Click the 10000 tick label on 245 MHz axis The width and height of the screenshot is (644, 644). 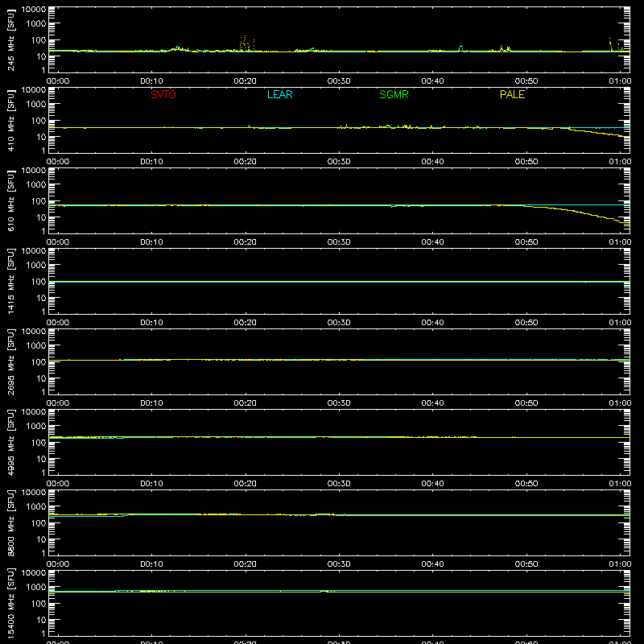coord(34,10)
